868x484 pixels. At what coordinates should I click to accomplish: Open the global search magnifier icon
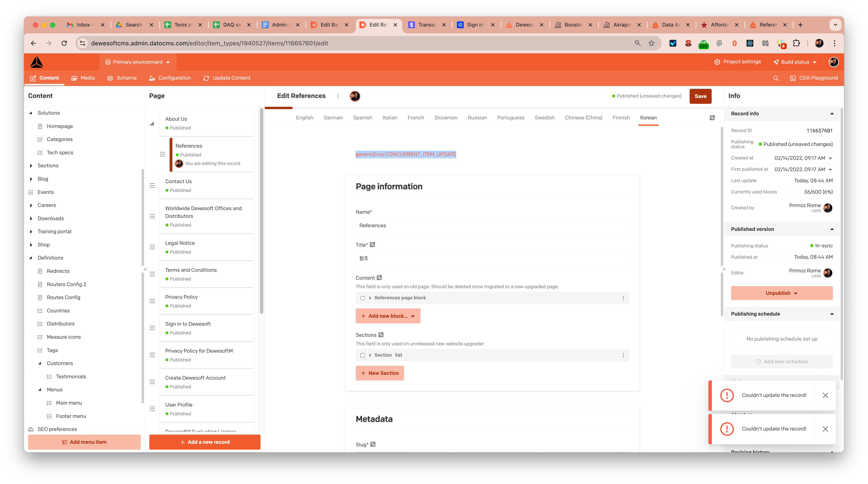[x=776, y=78]
